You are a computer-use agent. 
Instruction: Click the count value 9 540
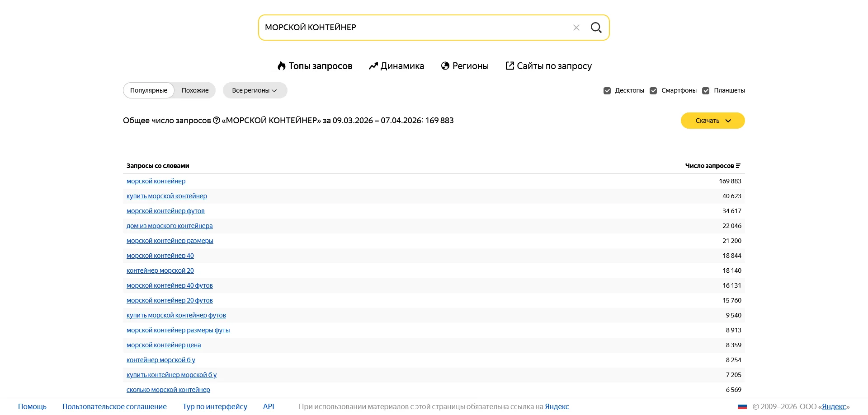(734, 315)
